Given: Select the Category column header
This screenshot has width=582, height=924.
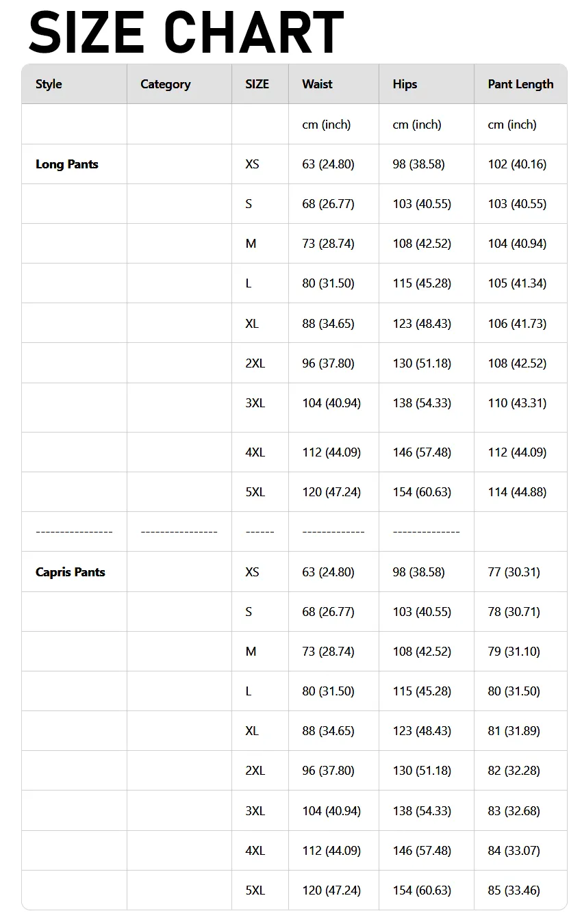Looking at the screenshot, I should point(166,84).
